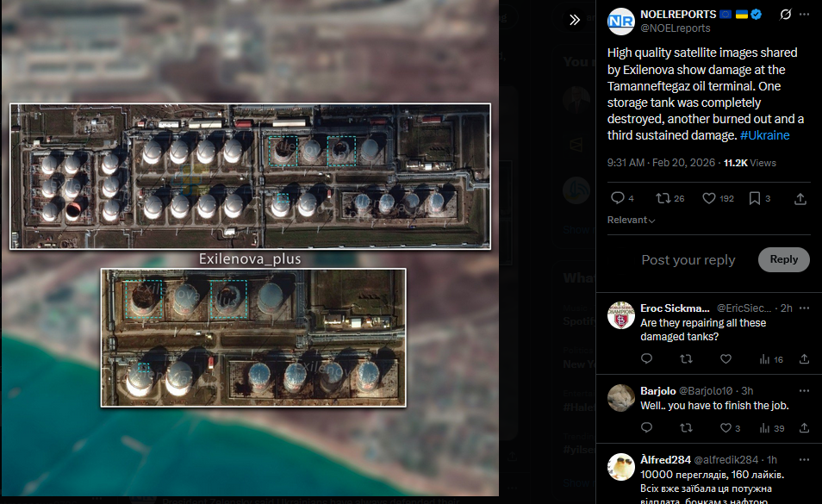This screenshot has width=822, height=504.
Task: Open the 11.2K Views count
Action: [750, 163]
